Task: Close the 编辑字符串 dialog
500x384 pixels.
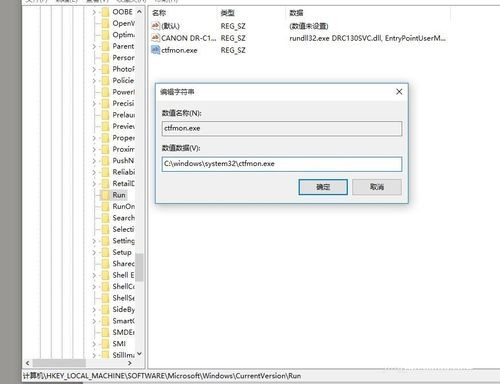Action: (x=399, y=92)
